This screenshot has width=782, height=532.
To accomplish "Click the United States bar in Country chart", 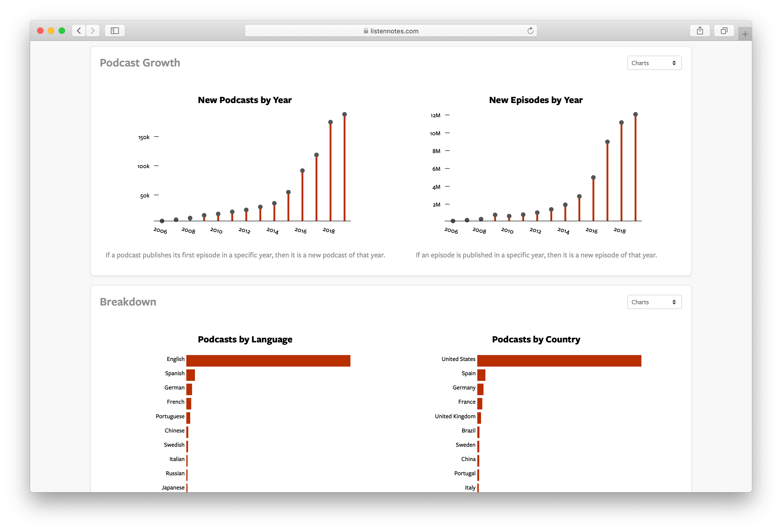I will [559, 360].
